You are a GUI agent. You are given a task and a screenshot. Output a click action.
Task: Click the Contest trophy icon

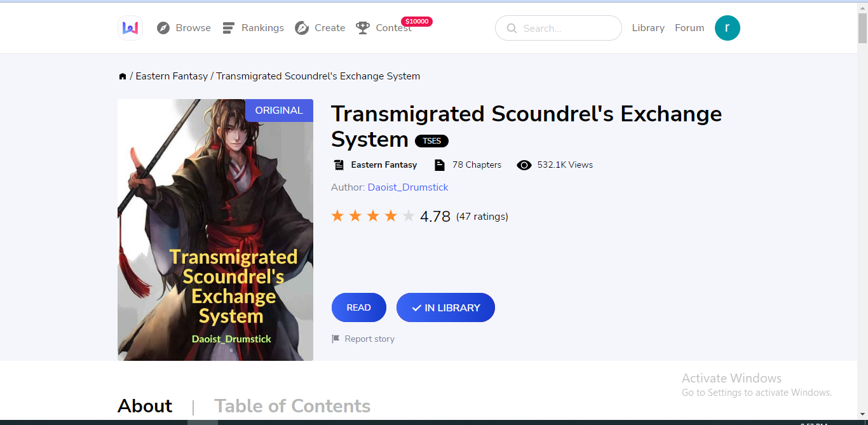point(363,28)
